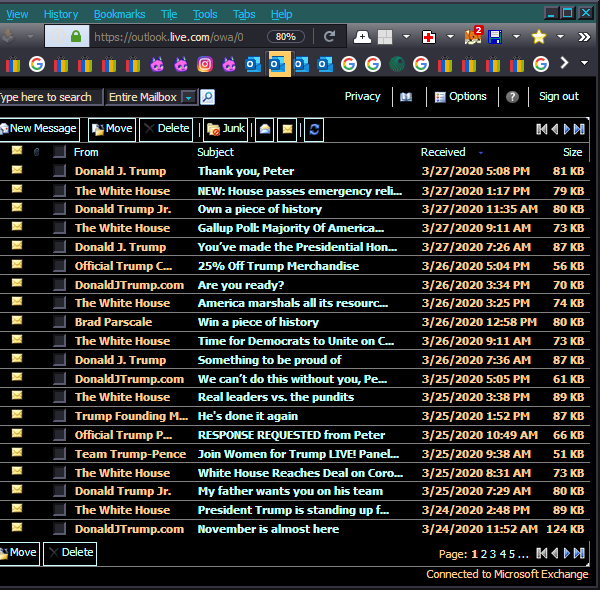Check the box for 'Are you ready?'
600x590 pixels.
click(x=59, y=285)
